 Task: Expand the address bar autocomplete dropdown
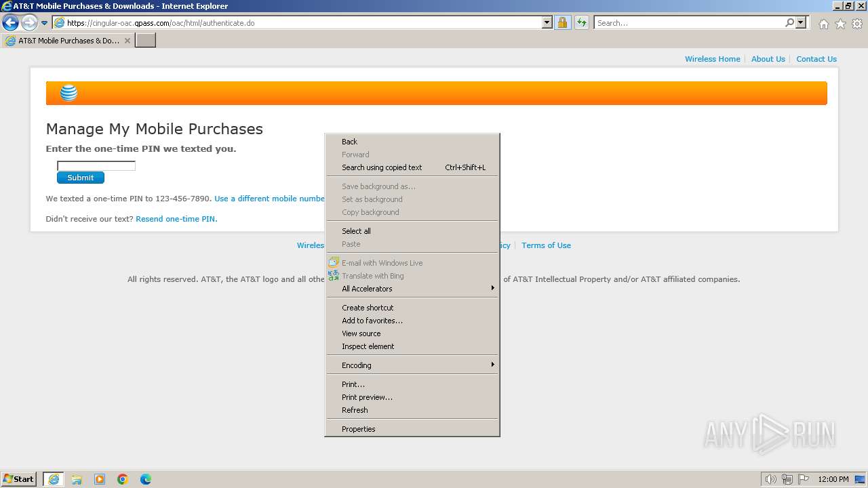[x=547, y=23]
